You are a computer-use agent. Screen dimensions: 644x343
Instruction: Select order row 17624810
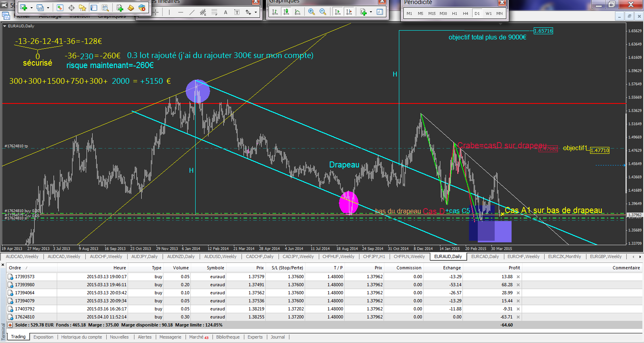25,317
